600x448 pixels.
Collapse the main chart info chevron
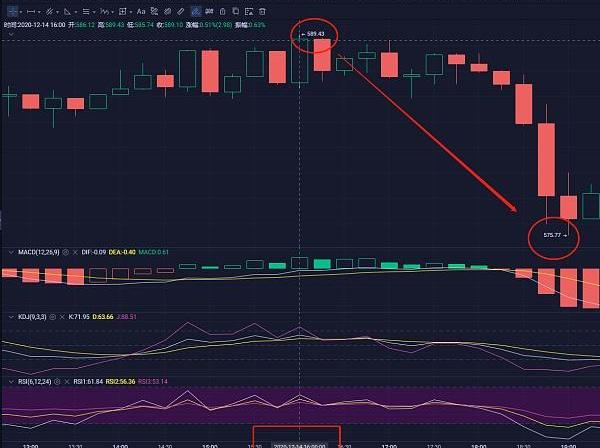(11, 34)
